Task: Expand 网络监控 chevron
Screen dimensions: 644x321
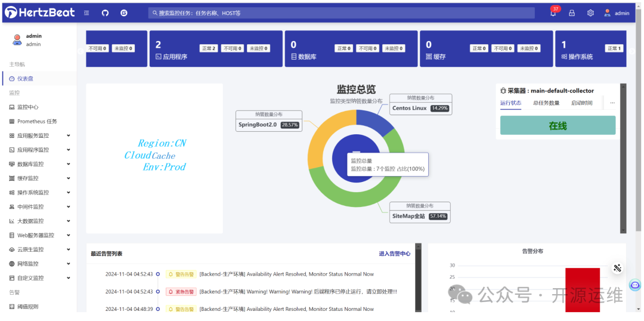Action: (x=68, y=264)
